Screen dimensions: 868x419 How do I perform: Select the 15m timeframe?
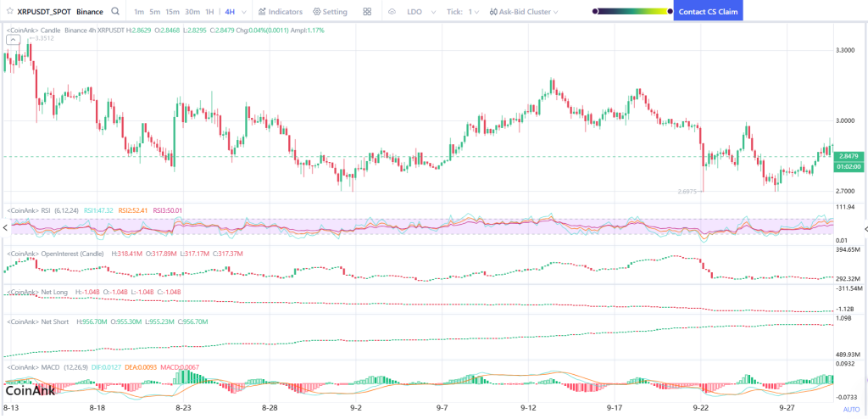click(173, 12)
